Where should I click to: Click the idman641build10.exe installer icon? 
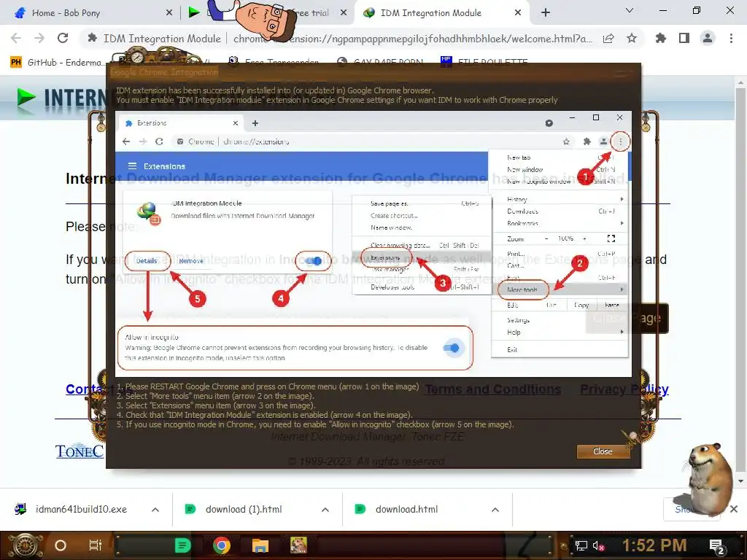point(20,509)
